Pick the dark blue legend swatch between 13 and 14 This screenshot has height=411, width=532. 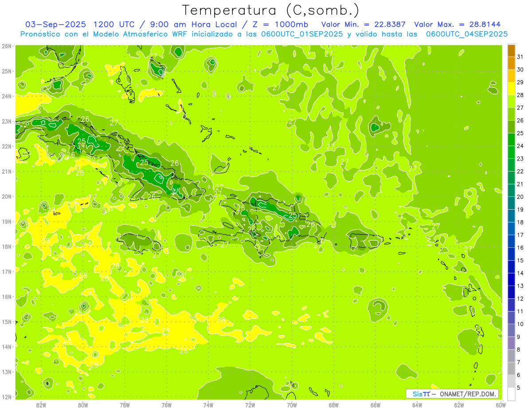click(x=511, y=279)
